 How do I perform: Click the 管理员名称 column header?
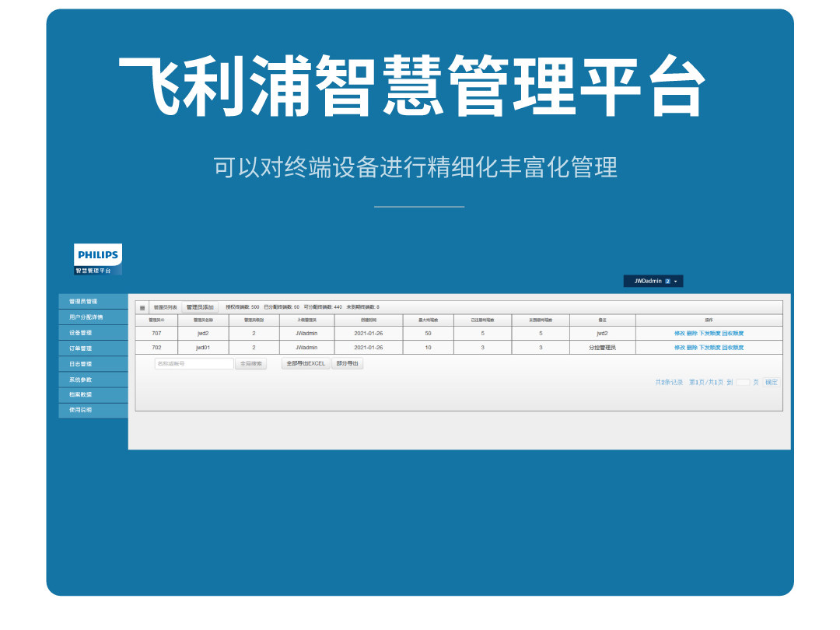pyautogui.click(x=203, y=320)
